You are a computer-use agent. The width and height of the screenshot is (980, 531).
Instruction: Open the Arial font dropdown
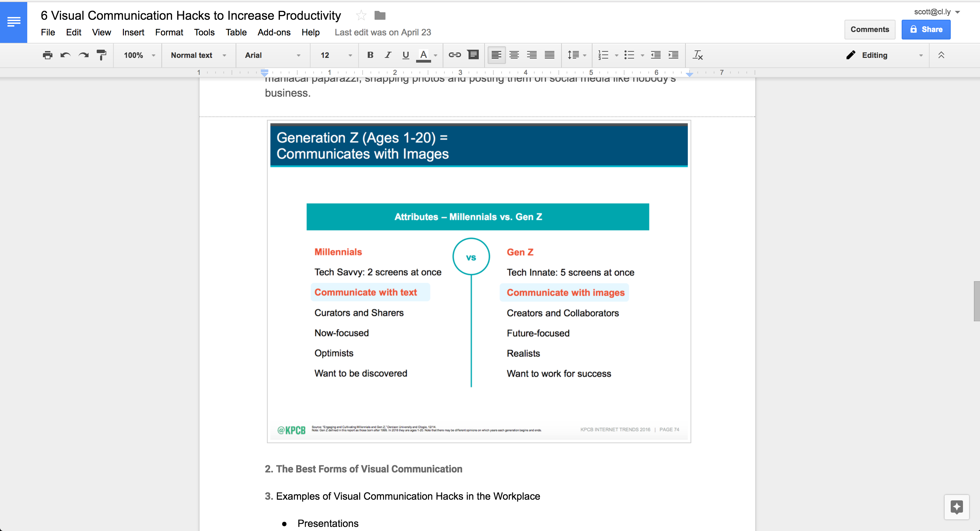pyautogui.click(x=273, y=55)
